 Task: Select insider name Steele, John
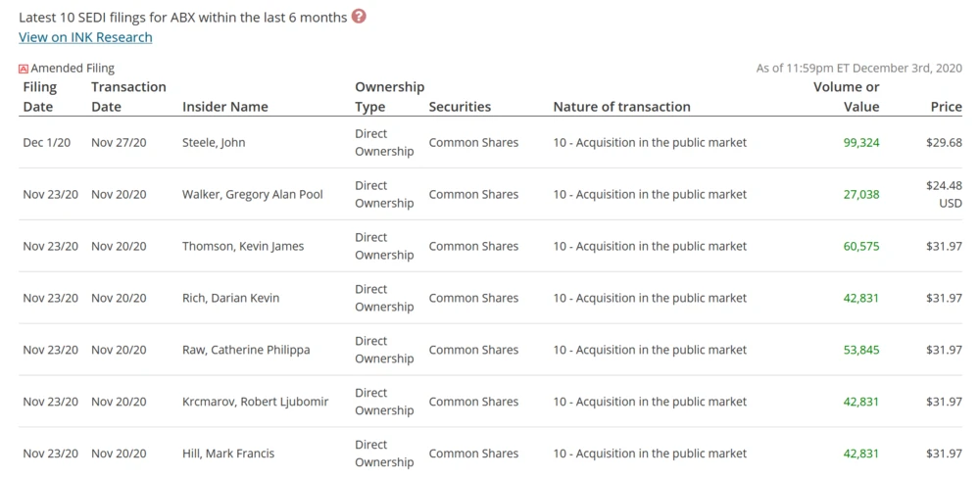214,143
